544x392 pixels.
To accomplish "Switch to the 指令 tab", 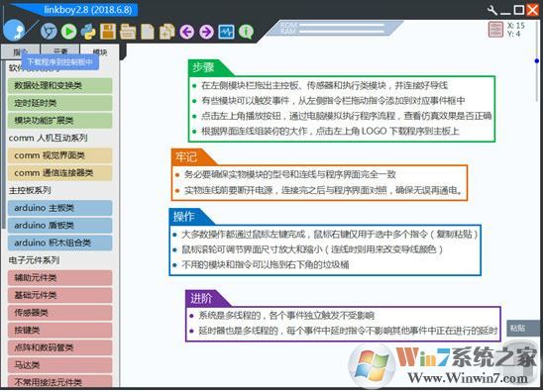I will (20, 51).
